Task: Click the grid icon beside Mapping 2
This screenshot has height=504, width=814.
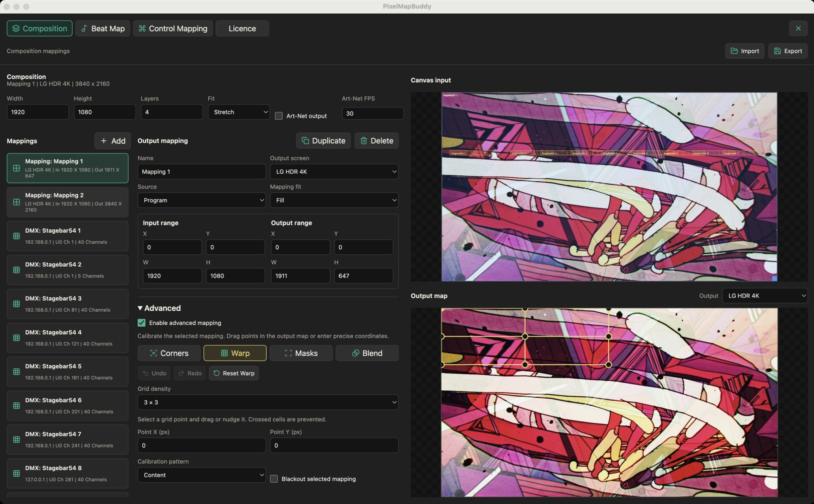Action: tap(16, 202)
